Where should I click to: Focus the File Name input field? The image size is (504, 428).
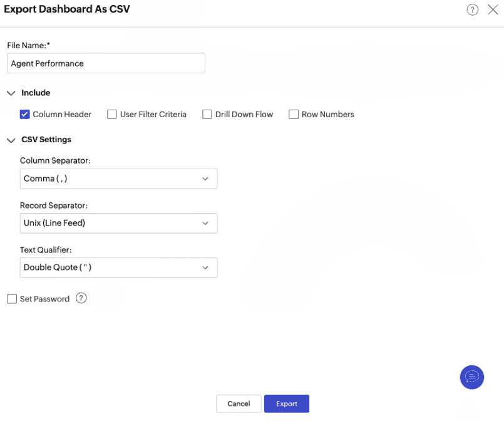click(x=106, y=63)
